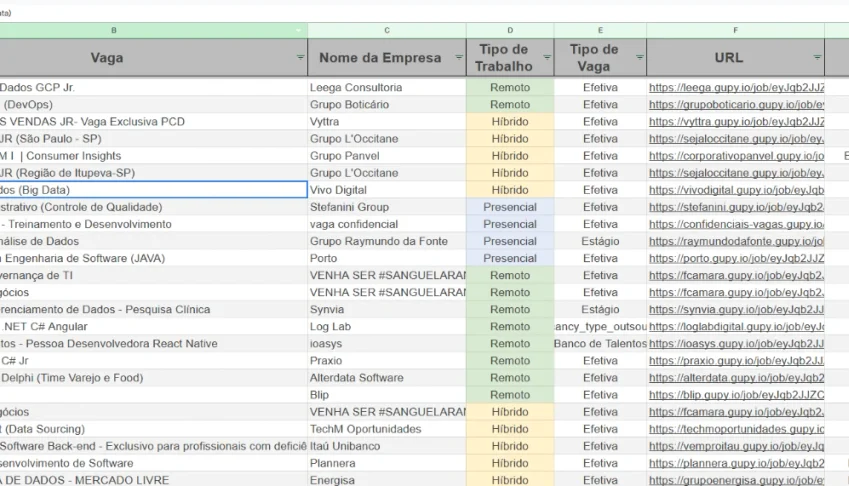The width and height of the screenshot is (849, 486).
Task: Click the Banco de Talentos cell
Action: [x=600, y=344]
